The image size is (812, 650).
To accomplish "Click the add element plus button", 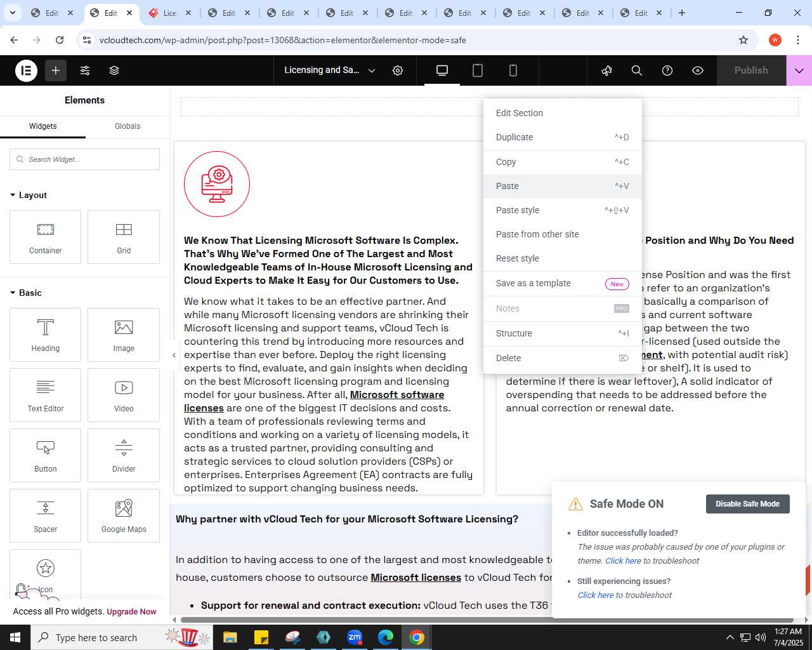I will click(x=56, y=70).
